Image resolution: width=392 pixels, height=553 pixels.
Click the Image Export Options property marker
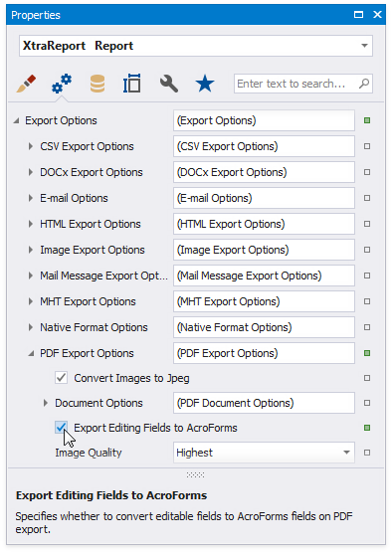367,250
